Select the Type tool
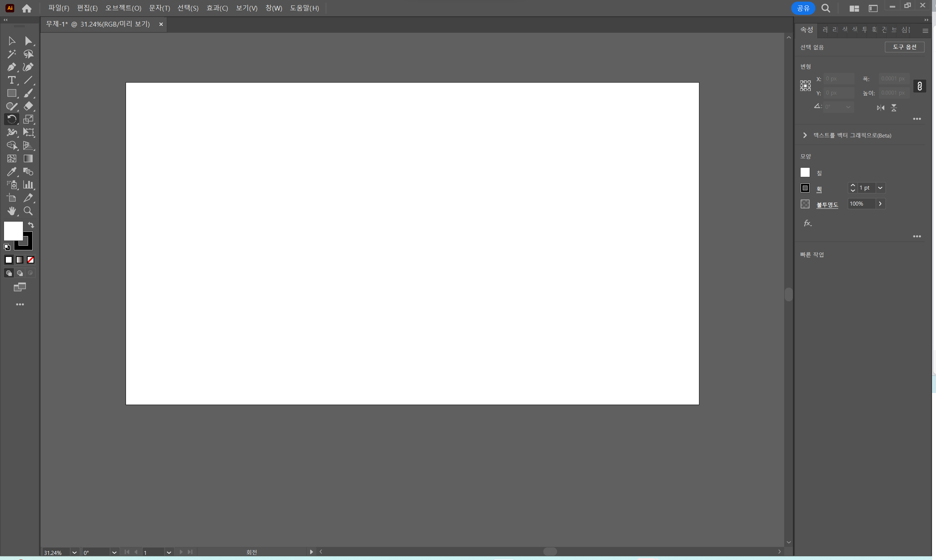Viewport: 936px width, 560px height. tap(11, 80)
